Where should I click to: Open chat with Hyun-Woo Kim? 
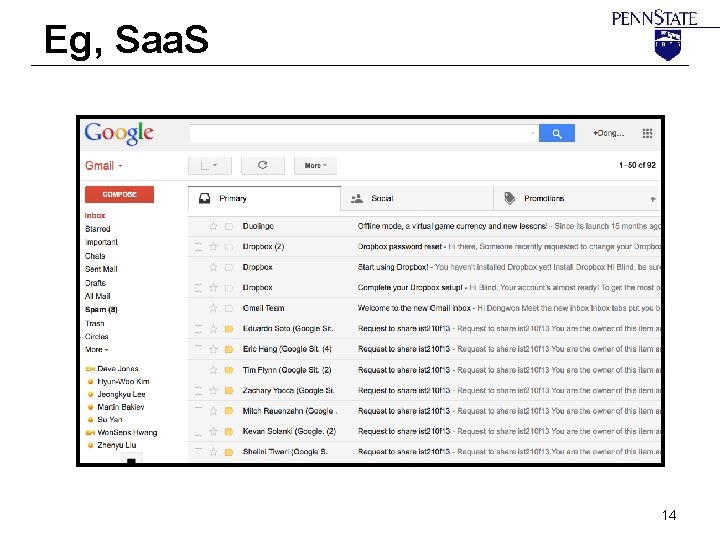pyautogui.click(x=123, y=382)
